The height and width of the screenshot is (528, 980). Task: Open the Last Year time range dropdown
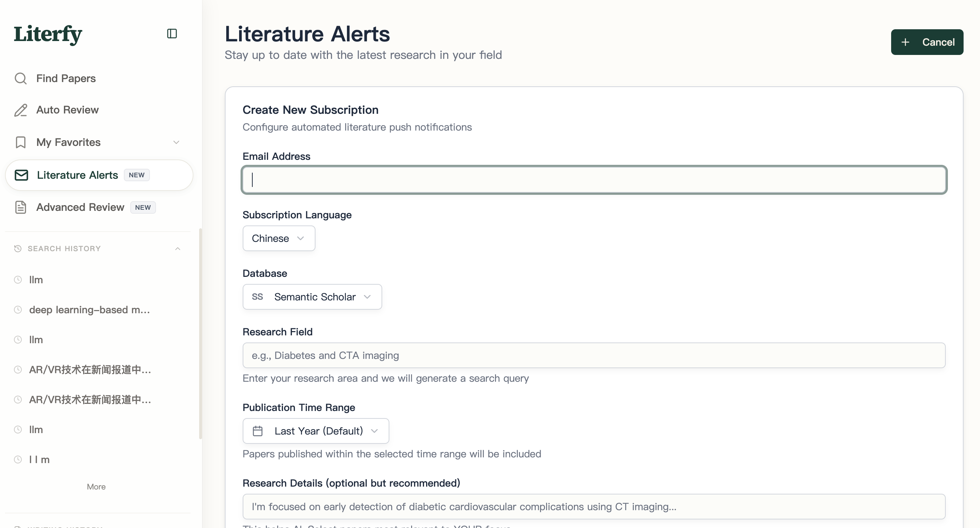coord(316,431)
